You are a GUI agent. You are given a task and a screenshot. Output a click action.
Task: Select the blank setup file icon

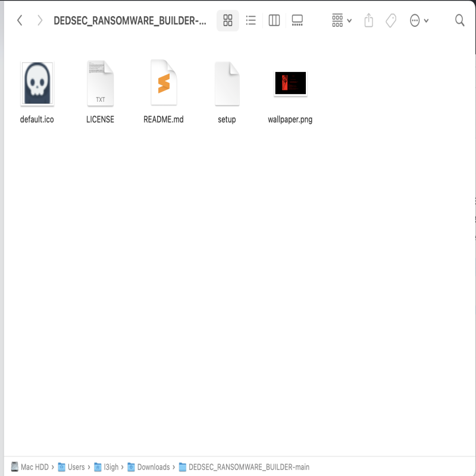pos(227,83)
